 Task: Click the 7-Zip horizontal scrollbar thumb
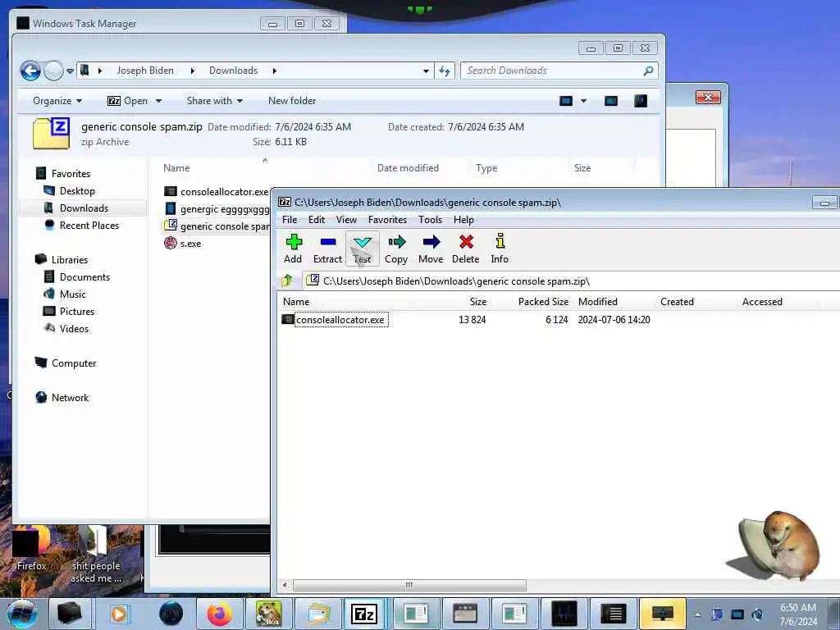pos(409,585)
